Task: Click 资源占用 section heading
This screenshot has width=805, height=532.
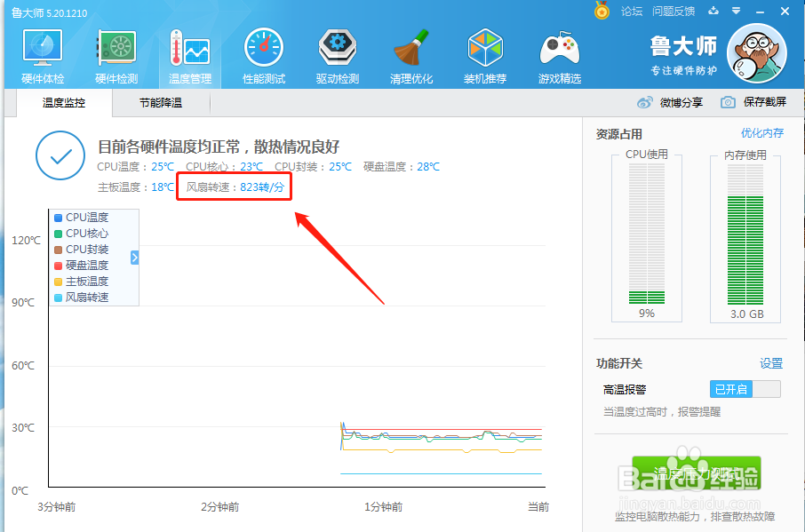Action: pyautogui.click(x=619, y=134)
